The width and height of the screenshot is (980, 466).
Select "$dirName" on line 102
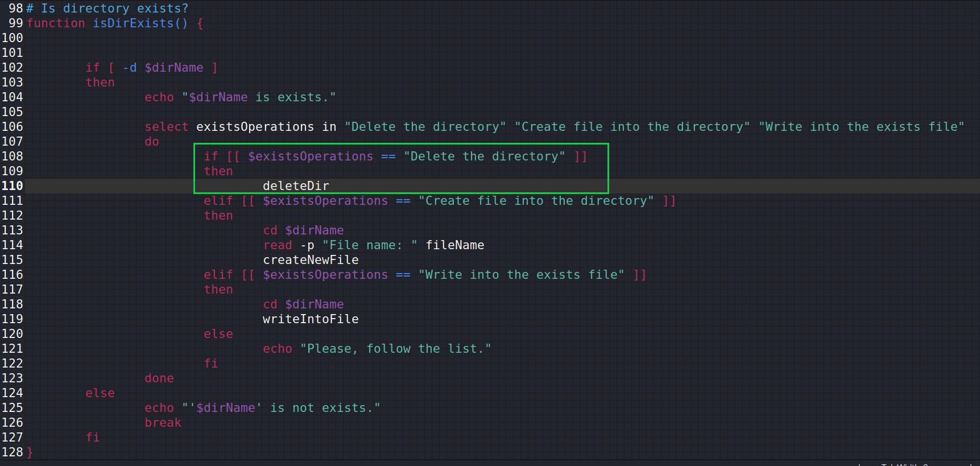point(174,68)
